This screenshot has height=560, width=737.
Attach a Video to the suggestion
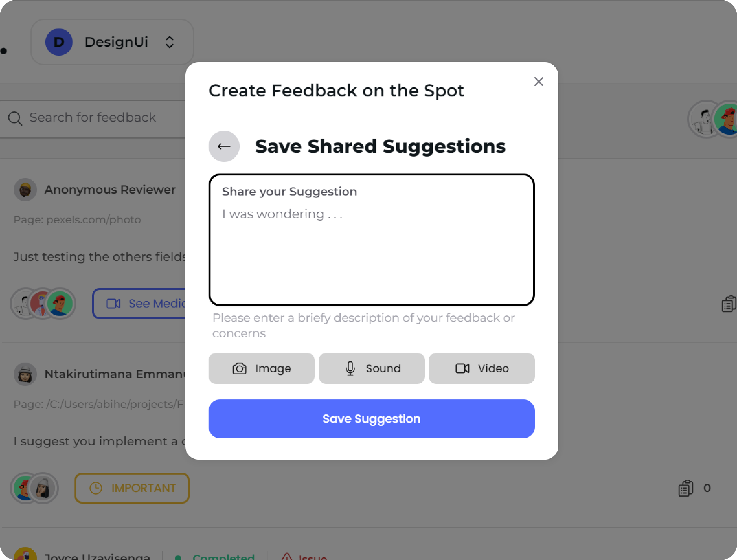[481, 368]
